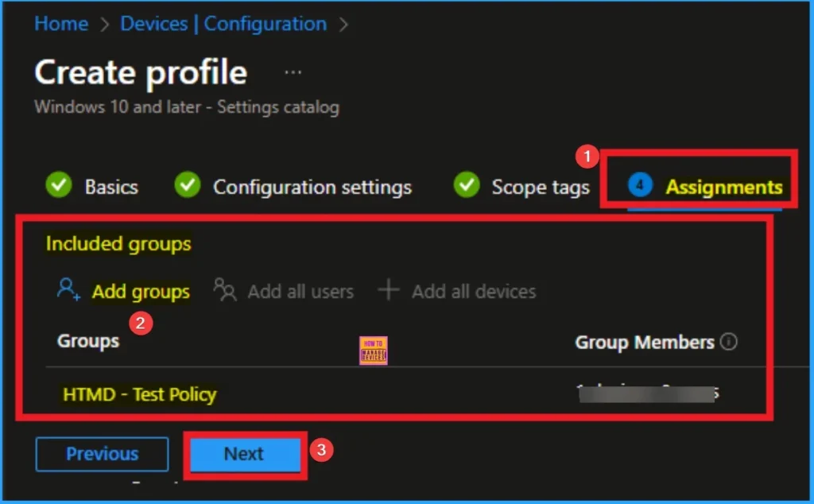
Task: Switch to the Scope tags step
Action: 541,187
